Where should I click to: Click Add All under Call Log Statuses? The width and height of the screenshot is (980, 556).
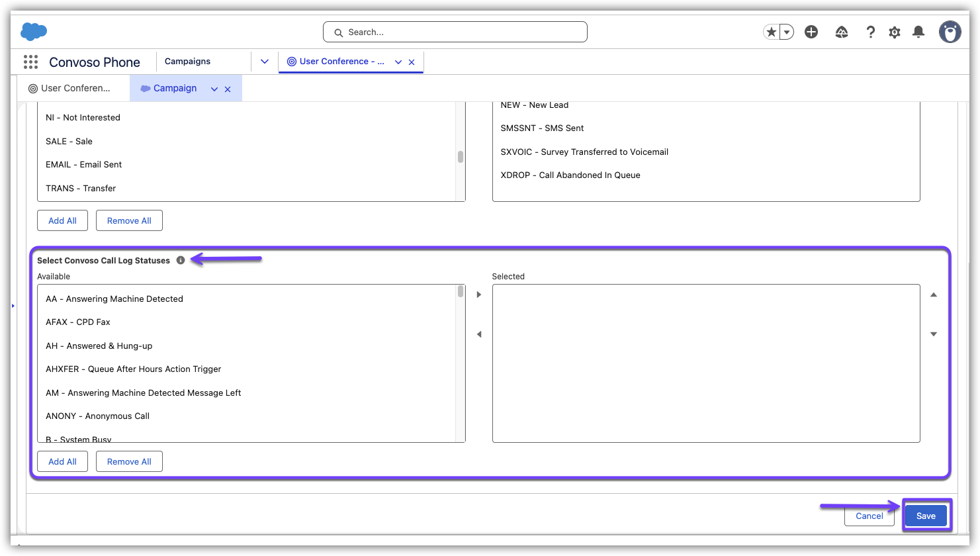(62, 461)
